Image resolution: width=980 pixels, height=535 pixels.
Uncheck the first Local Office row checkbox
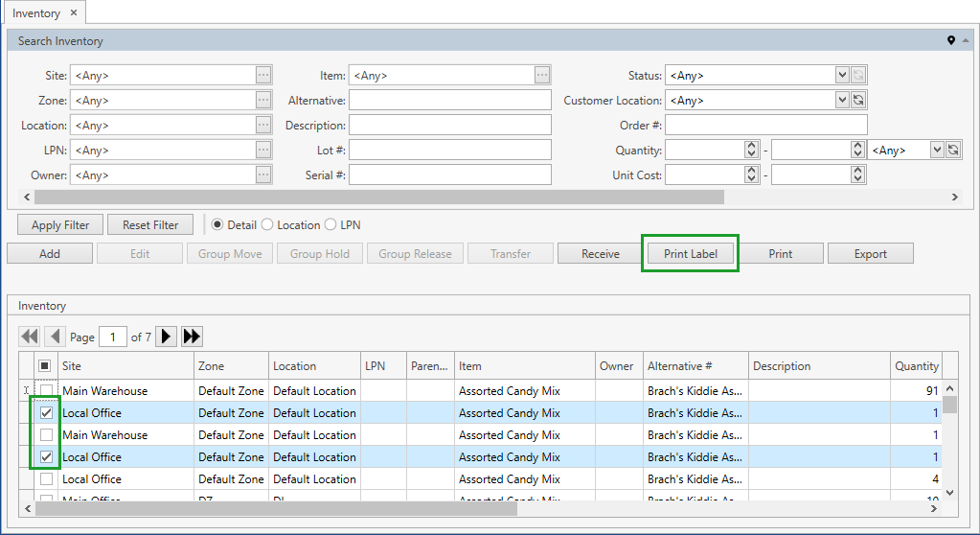pos(45,413)
